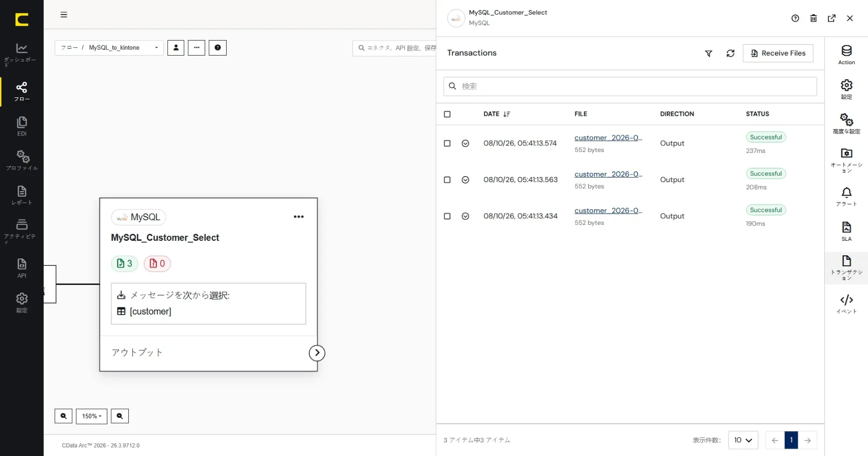This screenshot has width=868, height=456.
Task: Click the CData Arc logo
Action: [x=22, y=20]
